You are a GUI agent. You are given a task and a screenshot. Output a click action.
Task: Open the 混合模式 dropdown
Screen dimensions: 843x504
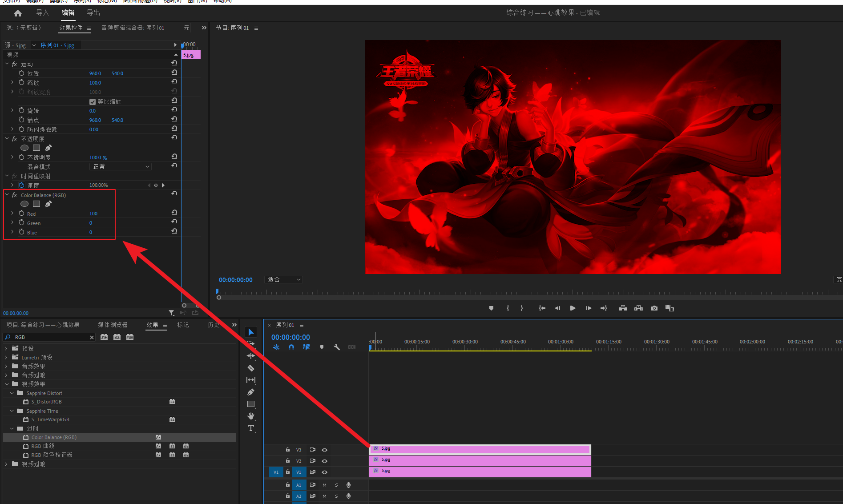point(121,166)
